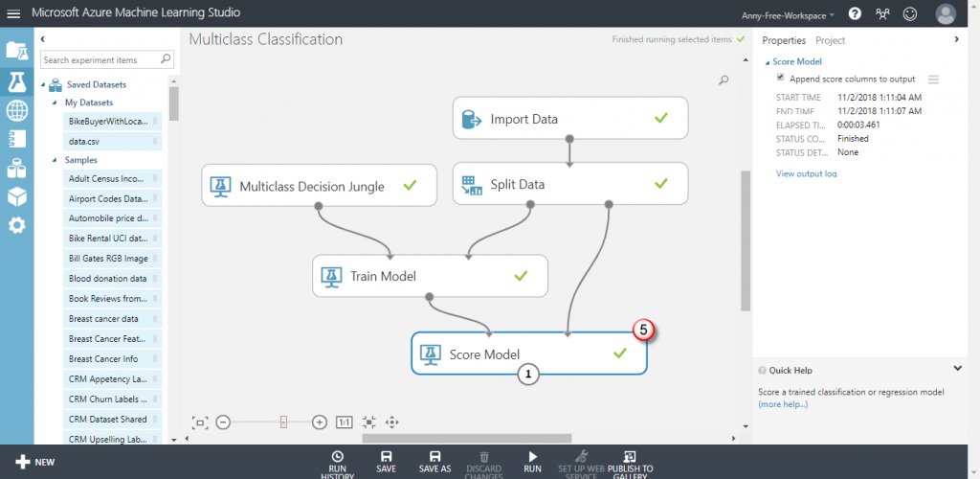Toggle Append score columns to output checkbox
The width and height of the screenshot is (980, 479).
tap(780, 78)
